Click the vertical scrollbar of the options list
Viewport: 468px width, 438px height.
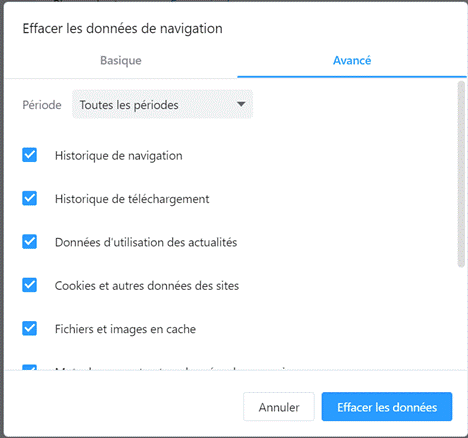461,174
